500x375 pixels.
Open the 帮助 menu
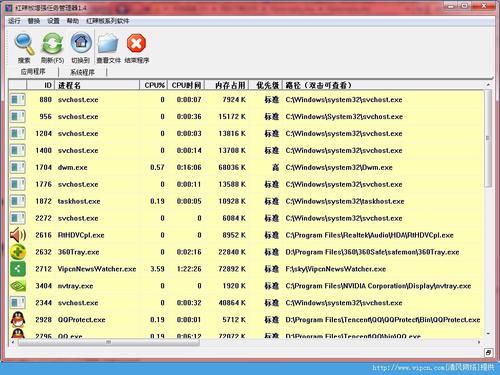[x=73, y=21]
